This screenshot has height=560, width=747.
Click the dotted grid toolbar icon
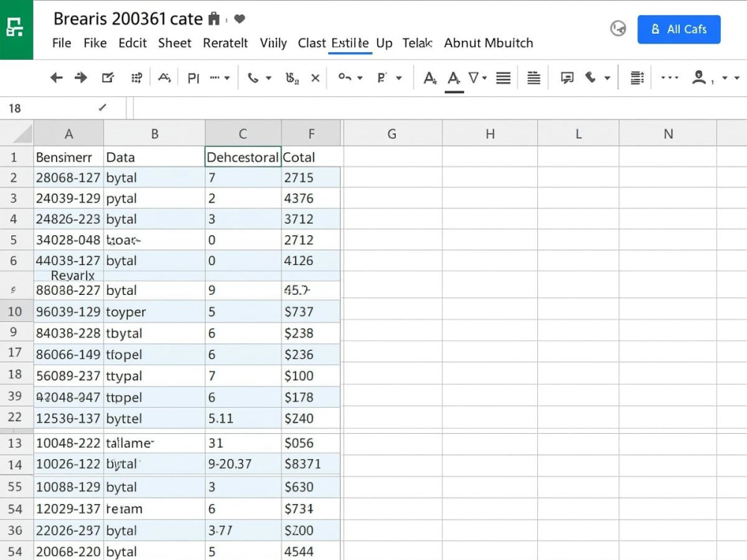137,78
